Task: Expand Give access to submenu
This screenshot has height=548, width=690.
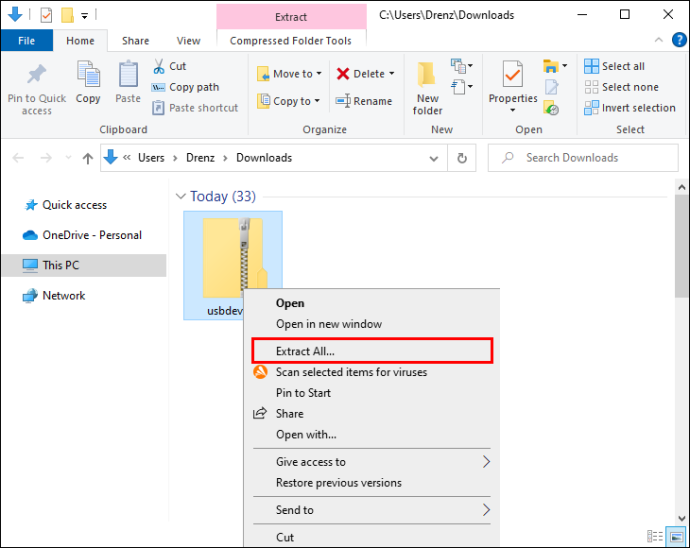Action: click(x=372, y=462)
